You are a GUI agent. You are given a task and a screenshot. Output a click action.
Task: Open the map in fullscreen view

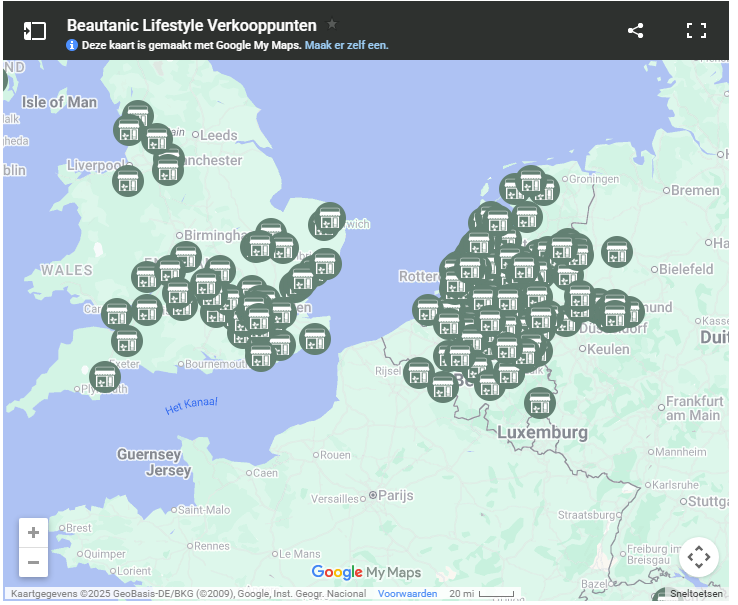point(696,31)
